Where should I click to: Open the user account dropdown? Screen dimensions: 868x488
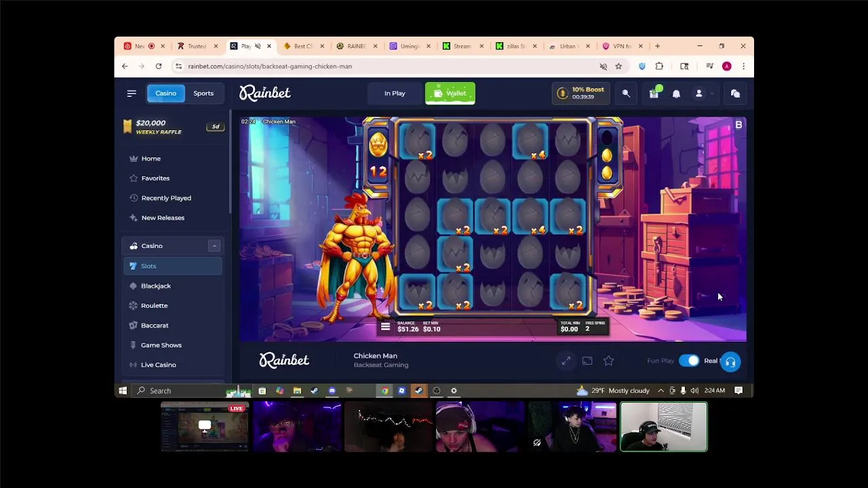(x=704, y=94)
